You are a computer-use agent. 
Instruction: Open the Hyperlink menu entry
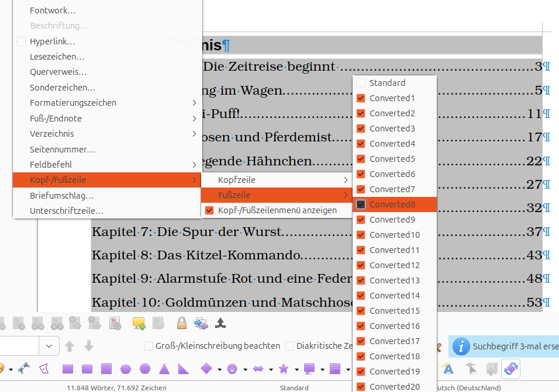coord(50,41)
